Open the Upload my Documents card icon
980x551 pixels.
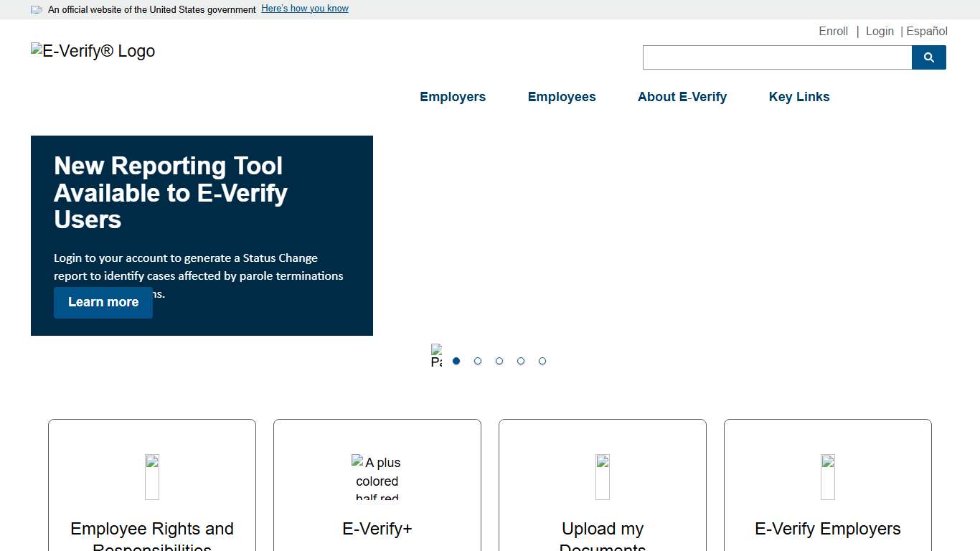pos(602,476)
